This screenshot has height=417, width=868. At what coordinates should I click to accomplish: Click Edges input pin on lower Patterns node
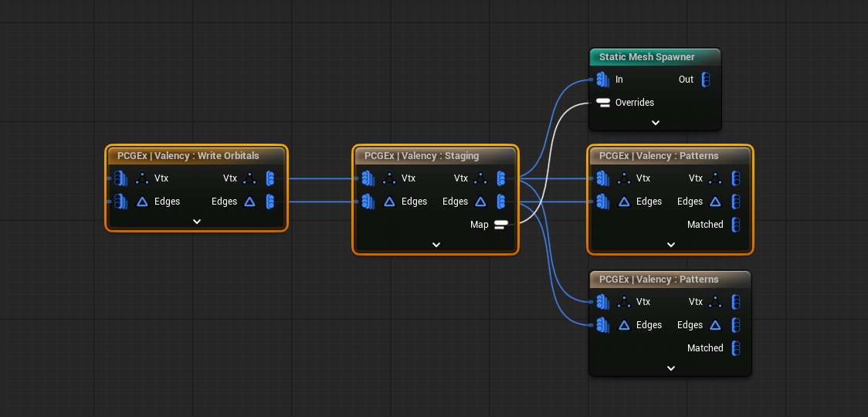[602, 325]
